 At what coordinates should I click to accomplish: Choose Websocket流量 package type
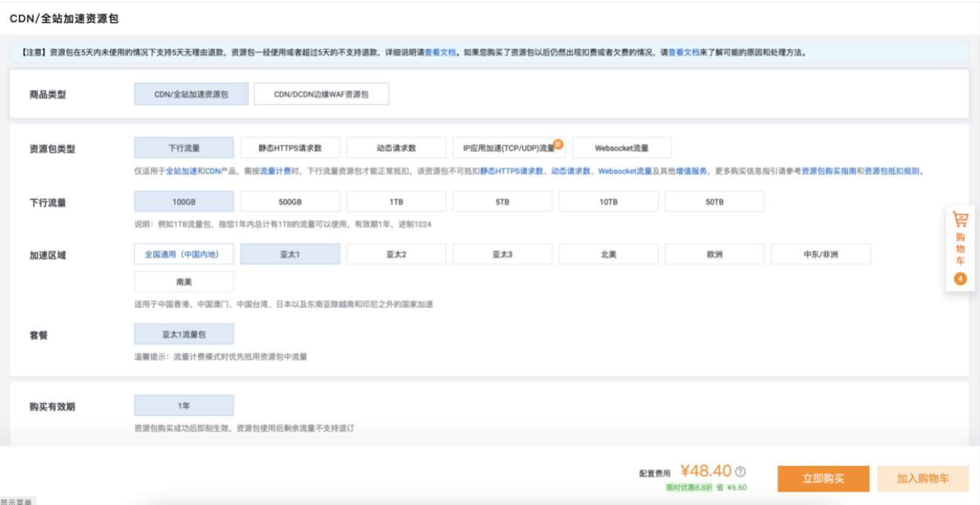pos(621,148)
